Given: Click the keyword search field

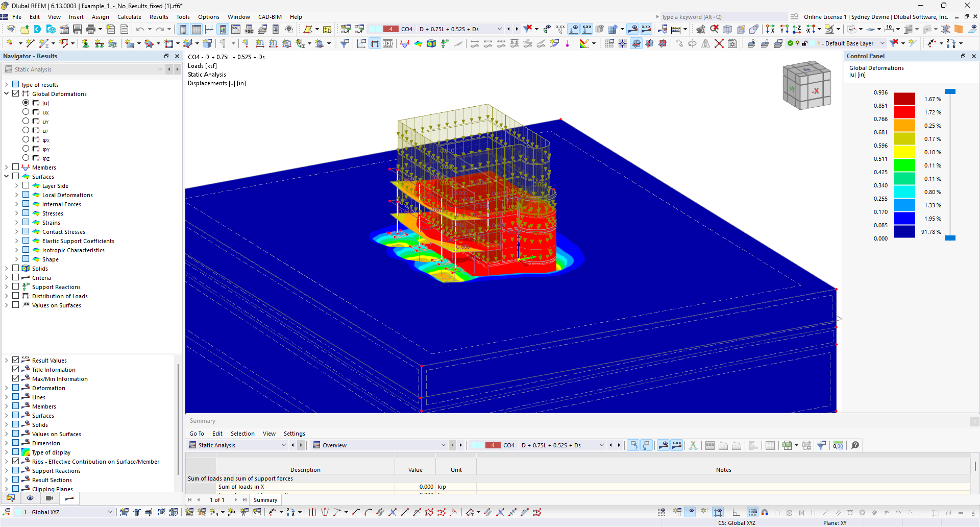Looking at the screenshot, I should [724, 17].
